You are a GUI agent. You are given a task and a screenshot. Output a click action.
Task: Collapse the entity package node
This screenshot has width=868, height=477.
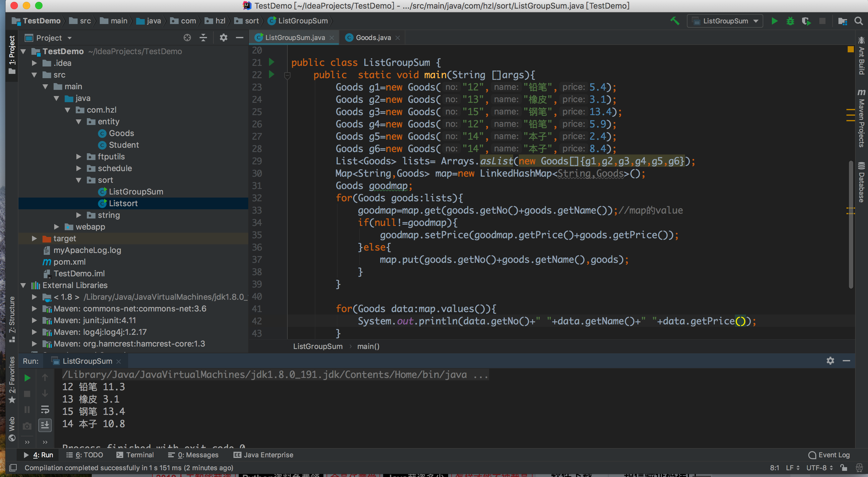click(x=79, y=122)
